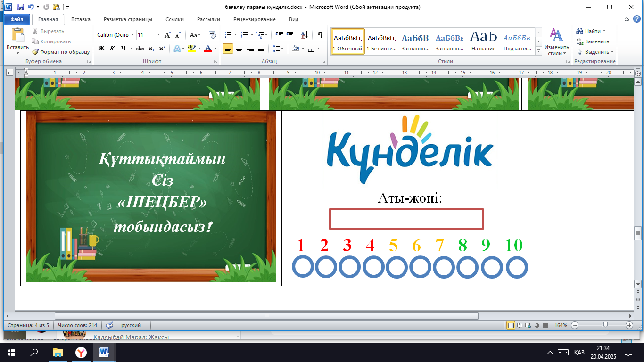644x362 pixels.
Task: Shrink font size with the smaller A icon
Action: coord(178,35)
